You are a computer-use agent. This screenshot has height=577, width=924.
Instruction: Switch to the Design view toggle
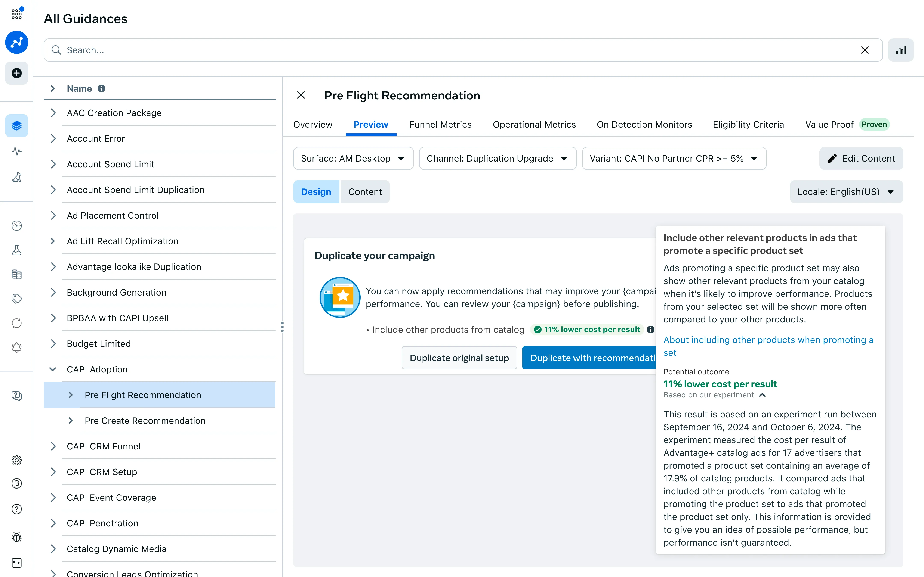316,191
